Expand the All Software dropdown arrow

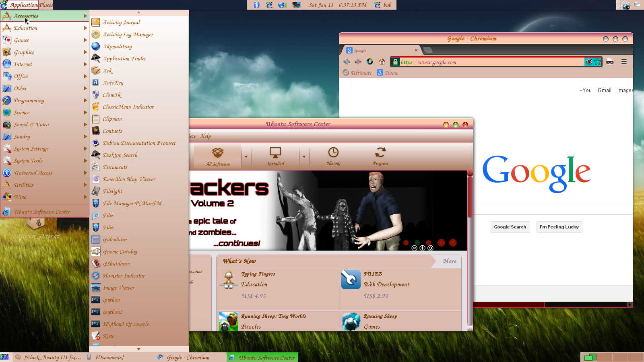(x=246, y=156)
